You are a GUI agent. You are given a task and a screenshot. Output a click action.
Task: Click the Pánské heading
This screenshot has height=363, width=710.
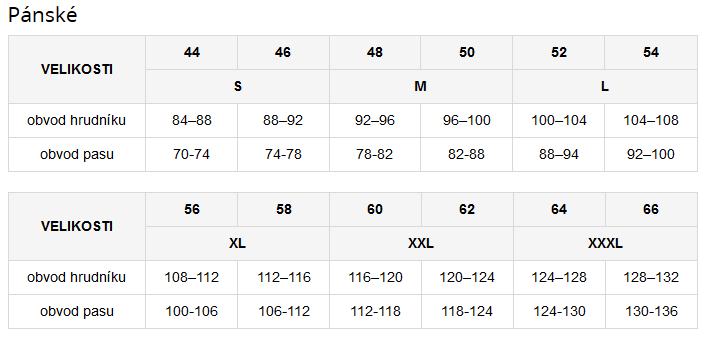click(43, 15)
